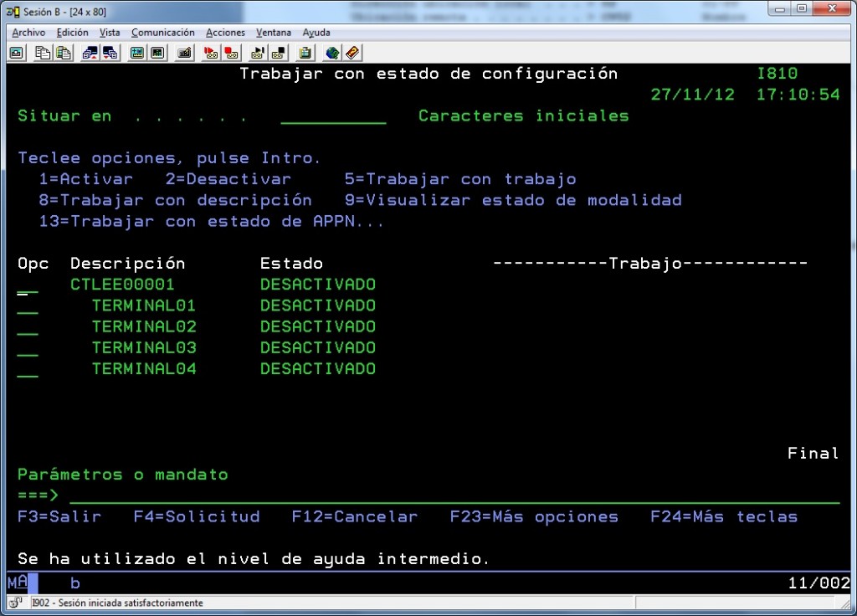Open the Acciones menu
Image resolution: width=857 pixels, height=616 pixels.
[225, 33]
